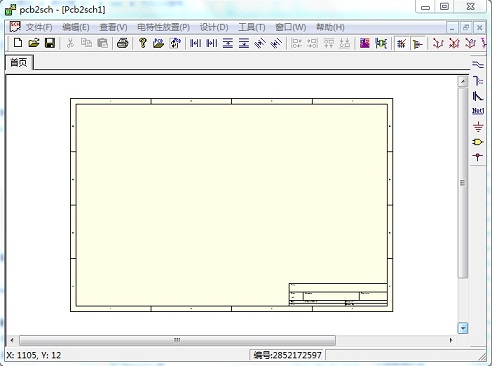492x366 pixels.
Task: Select the yellow gate part icon
Action: click(x=478, y=142)
